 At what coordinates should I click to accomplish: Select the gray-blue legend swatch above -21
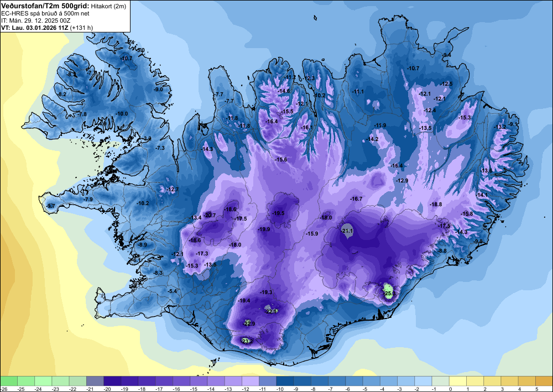click(x=95, y=381)
